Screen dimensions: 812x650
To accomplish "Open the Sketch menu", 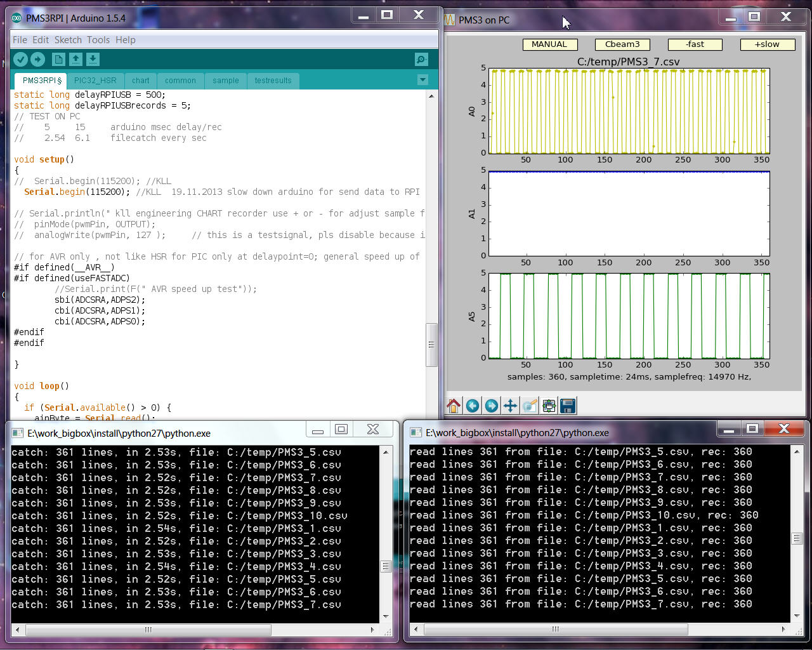I will pos(68,39).
